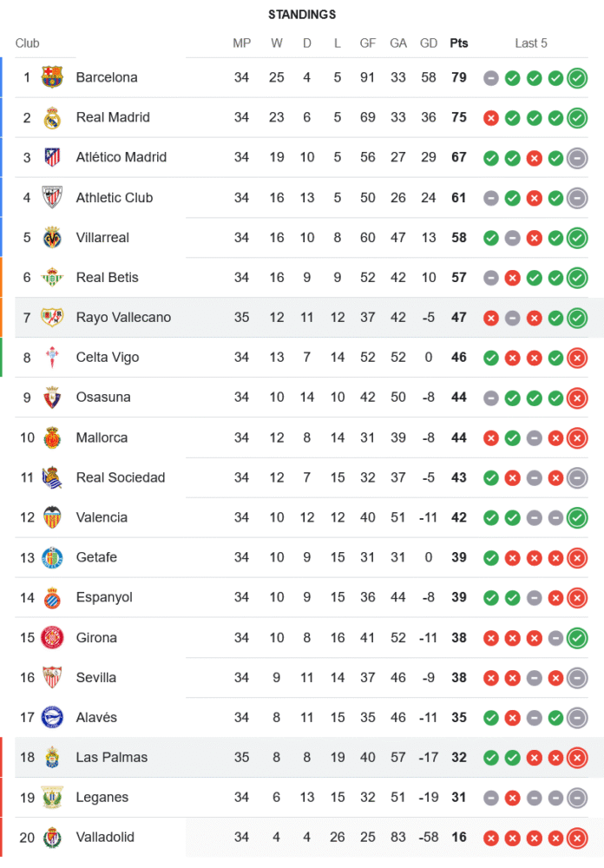Open the Girona team name link
Screen dimensions: 604x868
(96, 637)
